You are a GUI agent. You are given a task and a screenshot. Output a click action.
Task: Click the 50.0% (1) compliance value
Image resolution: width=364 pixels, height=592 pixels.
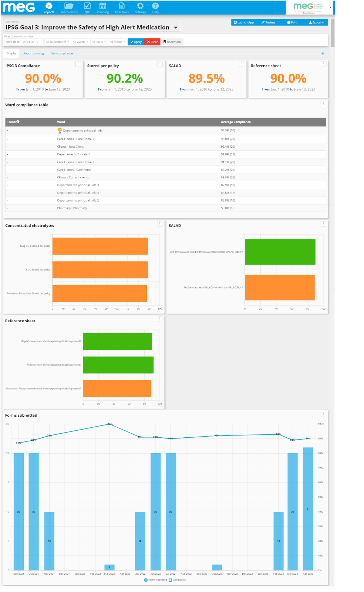coord(227,208)
